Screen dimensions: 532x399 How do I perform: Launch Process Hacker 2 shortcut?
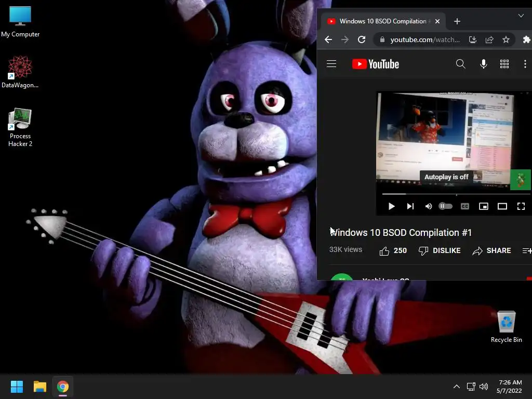[x=20, y=127]
